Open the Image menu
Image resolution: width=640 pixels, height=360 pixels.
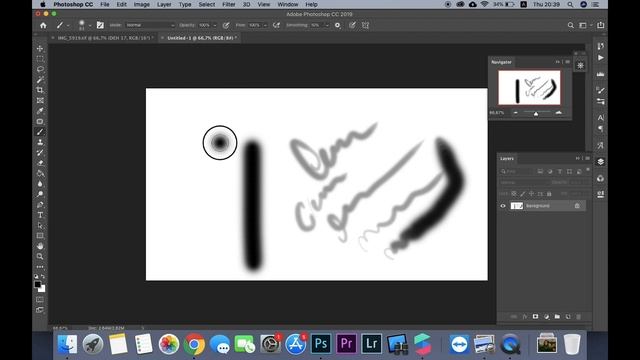click(142, 4)
